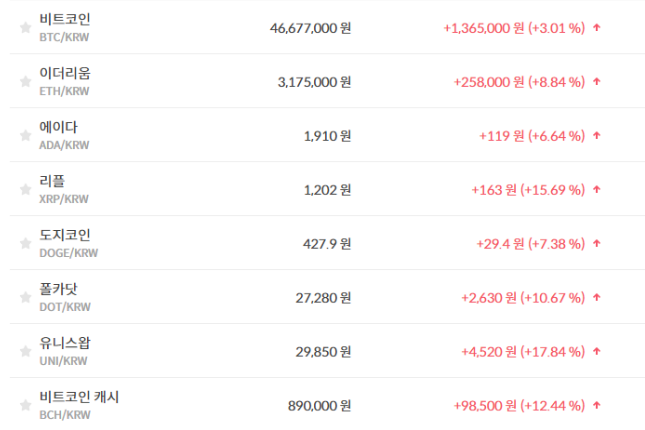Toggle favorite star for Ethereum
The height and width of the screenshot is (430, 645).
point(25,82)
